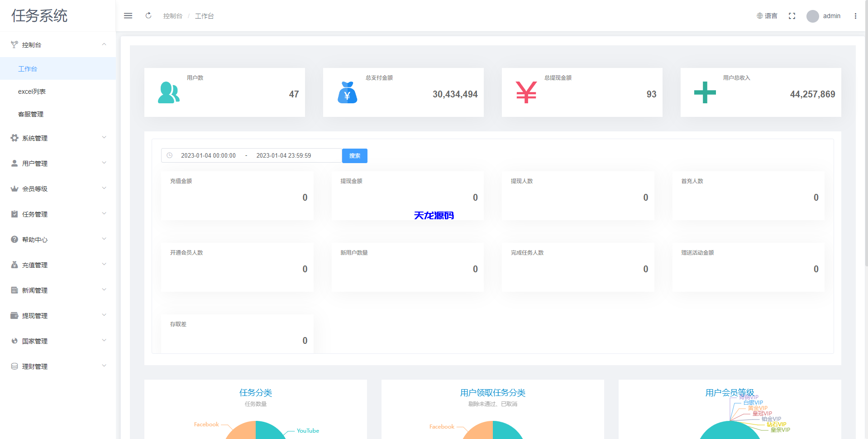
Task: Click the 任务管理 clipboard icon
Action: point(14,214)
